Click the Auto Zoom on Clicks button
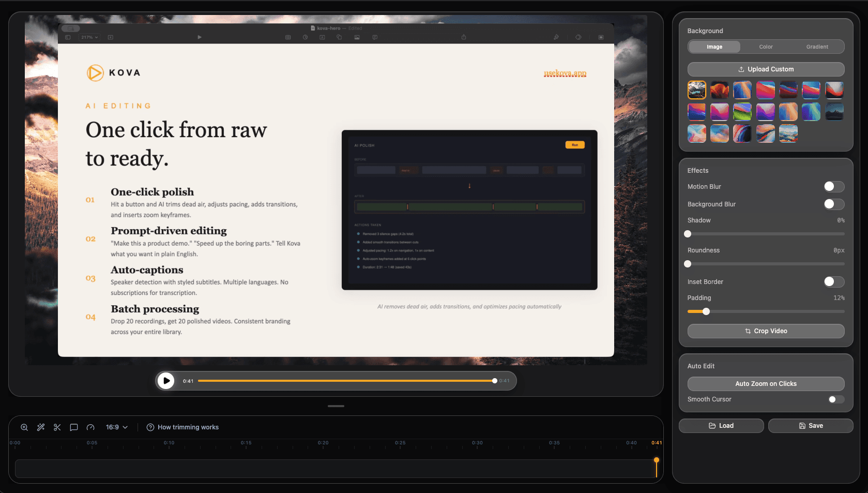Image resolution: width=868 pixels, height=493 pixels. [766, 384]
